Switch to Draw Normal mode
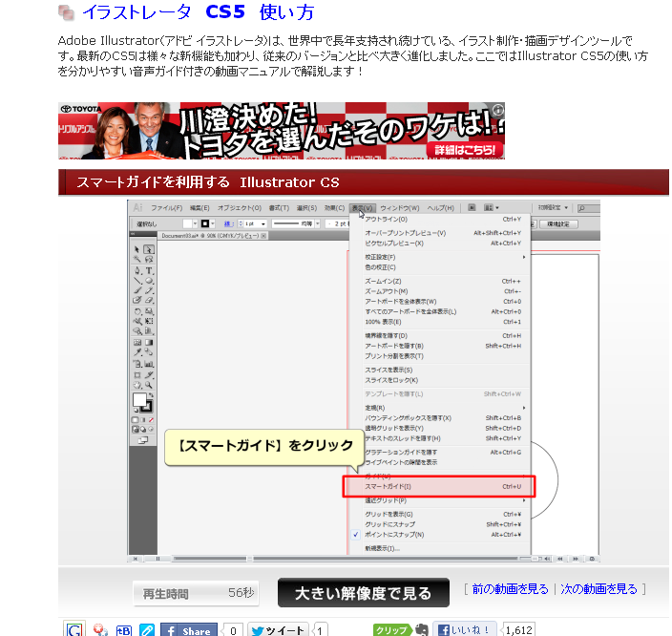 (x=135, y=429)
